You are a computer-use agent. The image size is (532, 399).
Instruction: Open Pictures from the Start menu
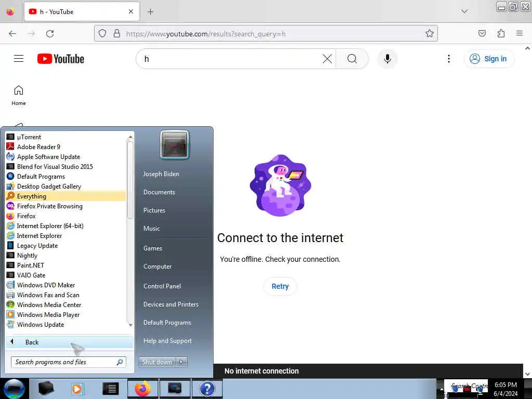coord(154,210)
